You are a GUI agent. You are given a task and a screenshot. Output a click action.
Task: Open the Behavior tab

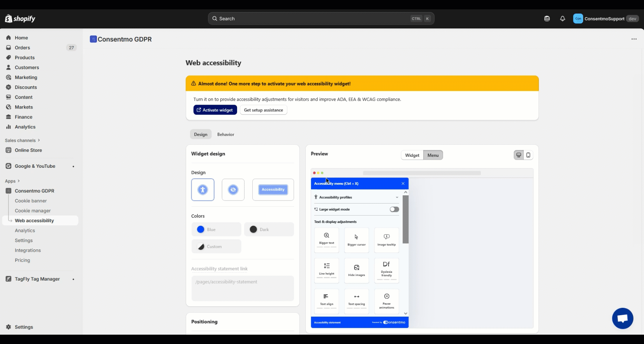[x=225, y=135]
